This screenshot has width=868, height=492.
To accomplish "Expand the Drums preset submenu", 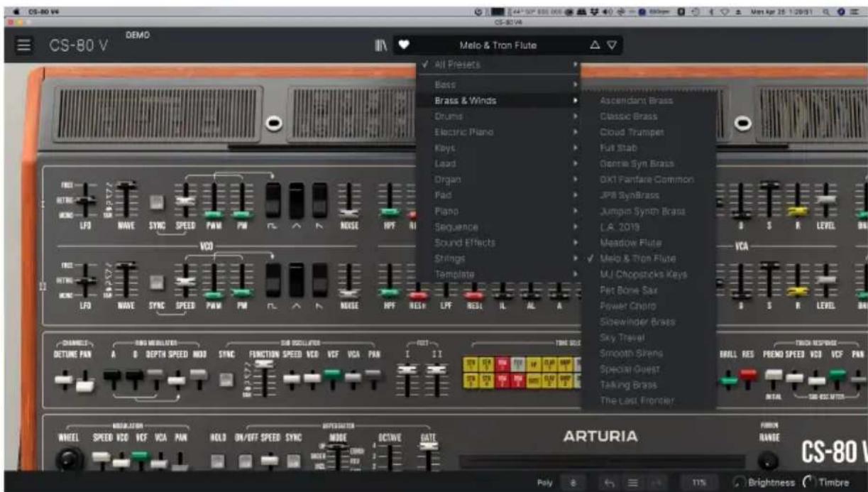I will (499, 116).
